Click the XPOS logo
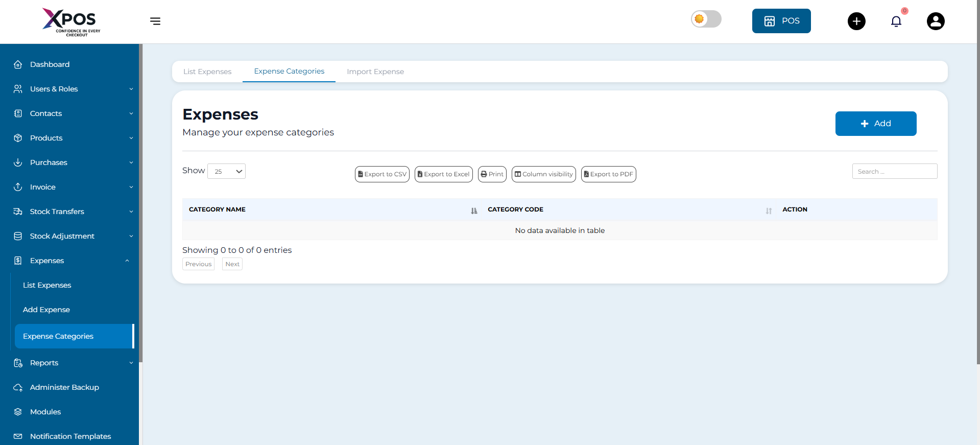The width and height of the screenshot is (980, 445). [71, 21]
